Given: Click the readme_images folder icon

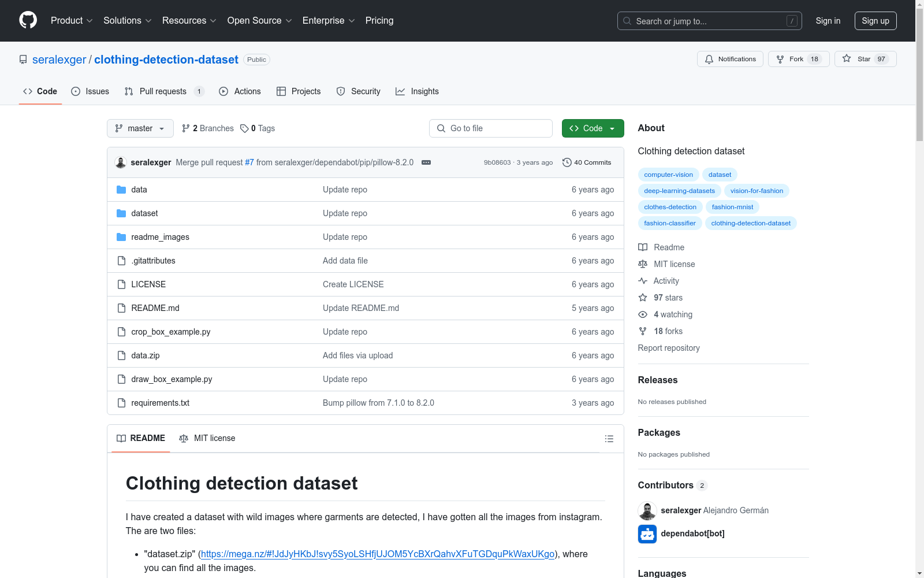Looking at the screenshot, I should click(121, 237).
